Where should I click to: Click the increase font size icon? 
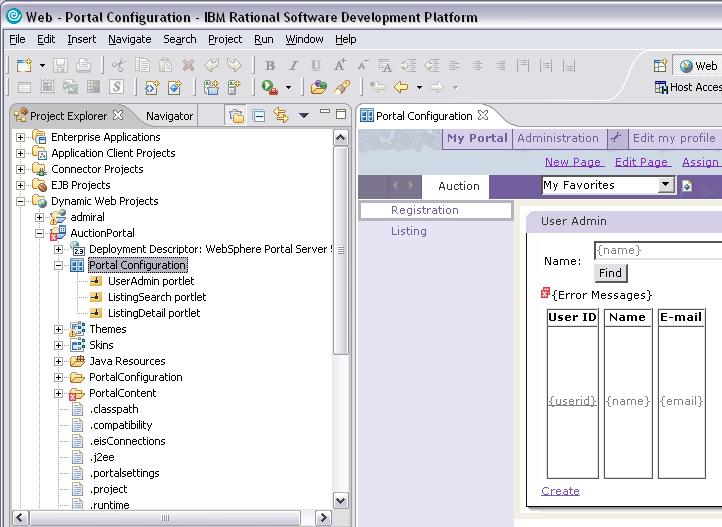[340, 66]
